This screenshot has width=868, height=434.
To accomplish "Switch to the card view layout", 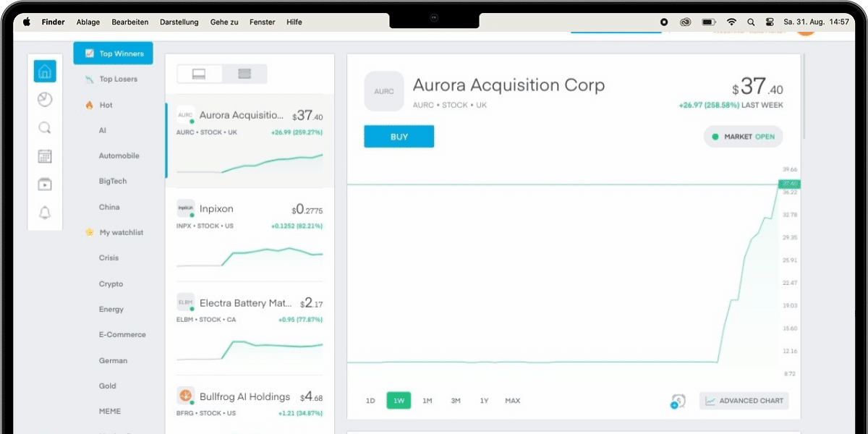I will pyautogui.click(x=199, y=74).
